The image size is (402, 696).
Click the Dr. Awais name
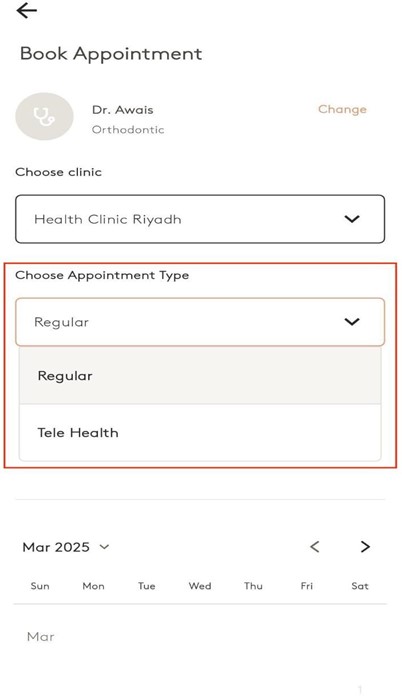123,110
